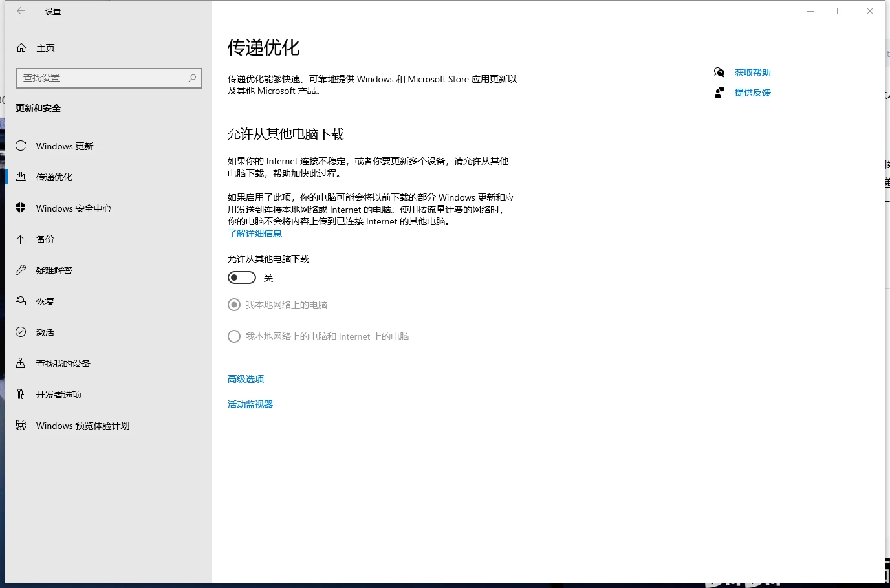
Task: Click 提供反馈 link
Action: [x=753, y=93]
